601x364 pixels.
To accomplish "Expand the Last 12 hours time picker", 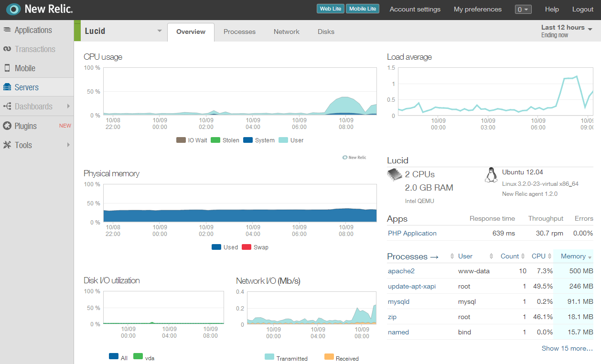I will pos(566,31).
